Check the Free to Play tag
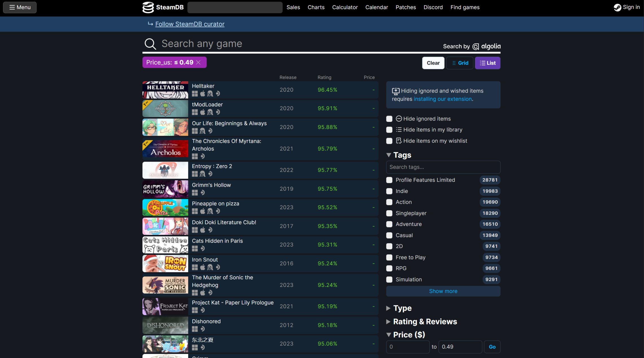The height and width of the screenshot is (358, 644). (x=389, y=257)
